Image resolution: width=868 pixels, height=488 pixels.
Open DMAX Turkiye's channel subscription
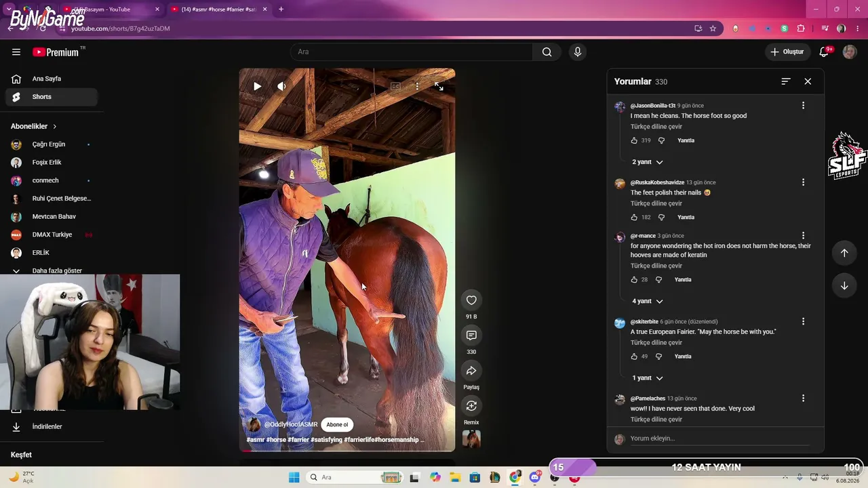tap(52, 235)
